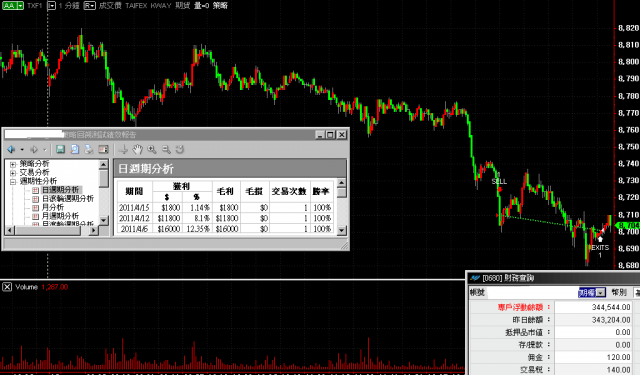Image resolution: width=640 pixels, height=375 pixels.
Task: Select 月週期分析 tree item
Action: point(60,216)
